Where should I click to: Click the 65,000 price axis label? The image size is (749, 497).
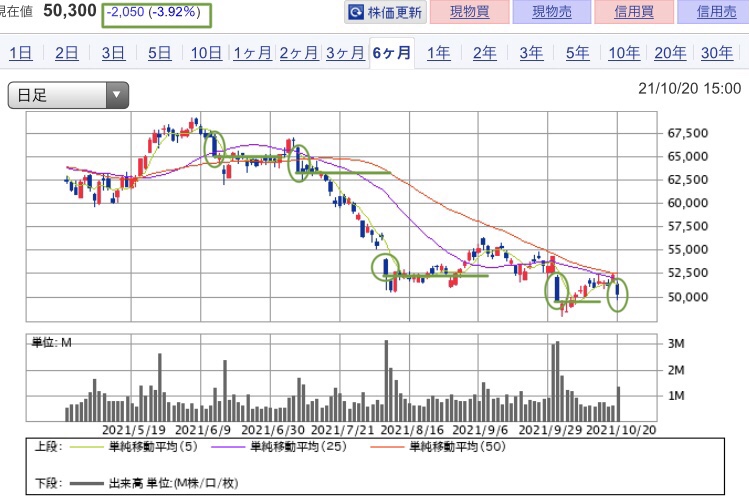point(687,156)
